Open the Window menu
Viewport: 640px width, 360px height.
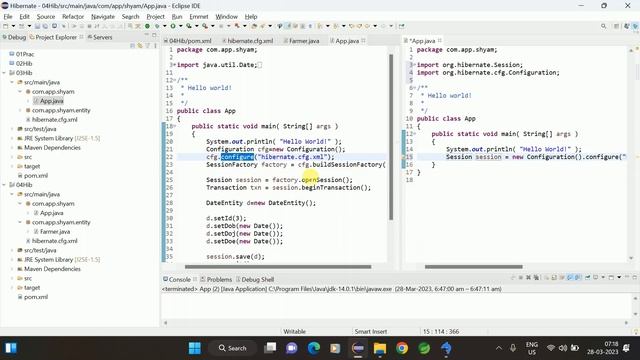pos(226,16)
